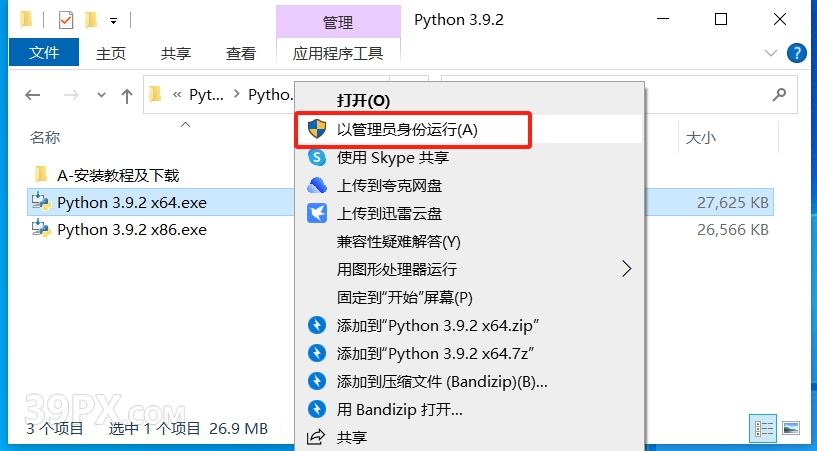
Task: Click the Pyt... breadcrumb segment
Action: pyautogui.click(x=206, y=95)
